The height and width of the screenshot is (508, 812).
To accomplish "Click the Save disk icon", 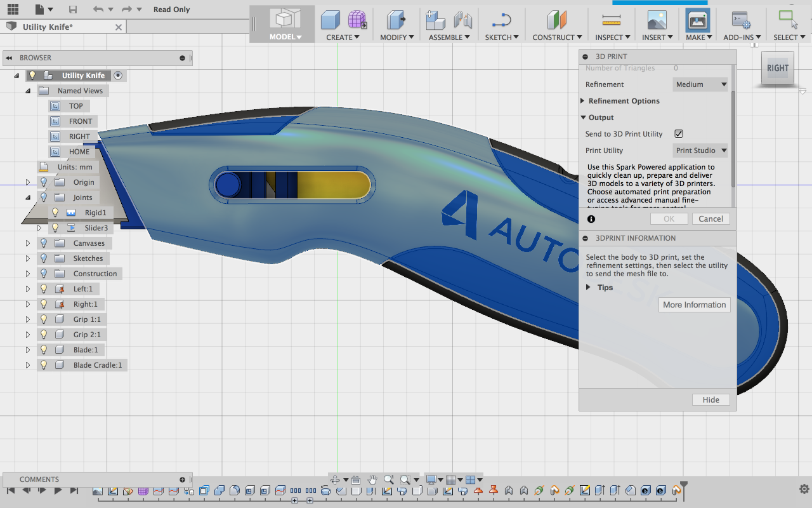I will click(x=73, y=10).
